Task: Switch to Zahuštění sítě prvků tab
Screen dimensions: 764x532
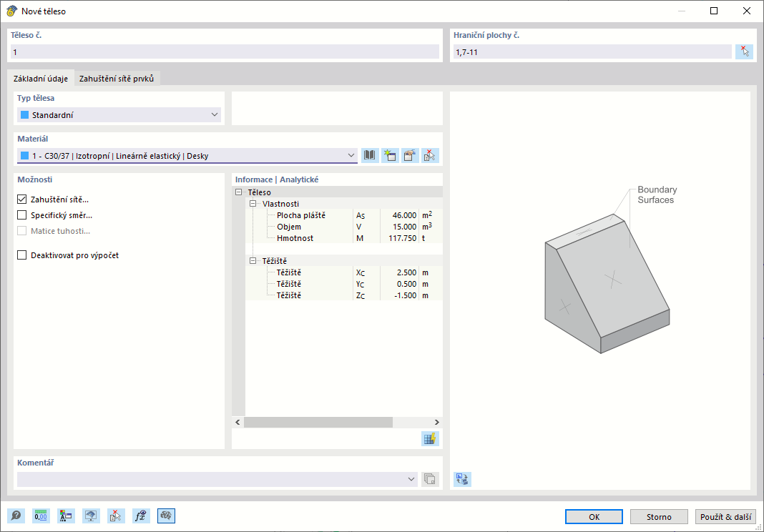Action: coord(117,79)
